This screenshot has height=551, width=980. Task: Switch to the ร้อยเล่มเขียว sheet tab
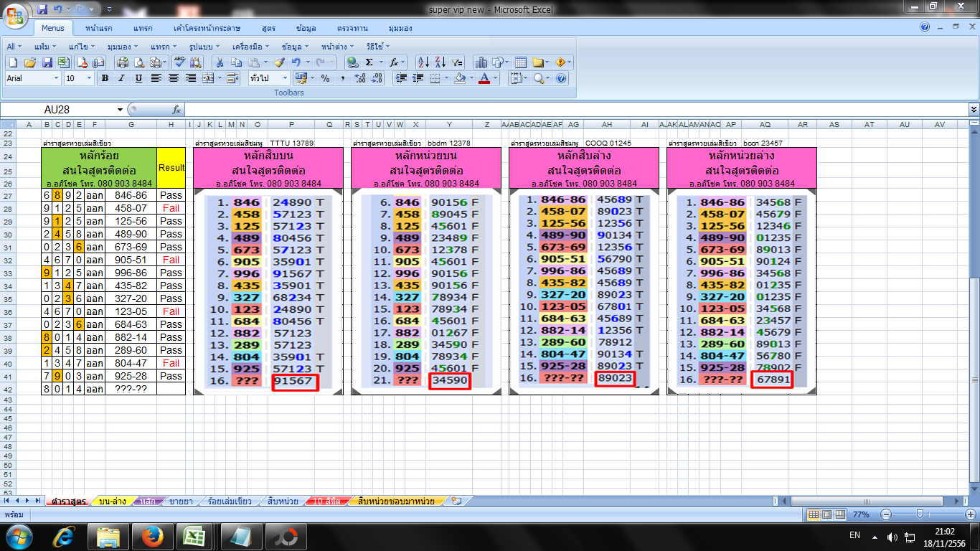pos(228,501)
